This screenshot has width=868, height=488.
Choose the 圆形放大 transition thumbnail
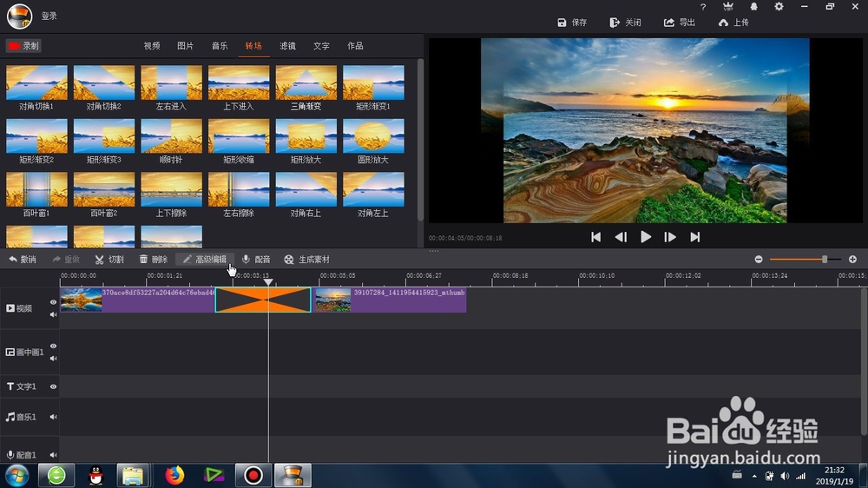(x=373, y=135)
